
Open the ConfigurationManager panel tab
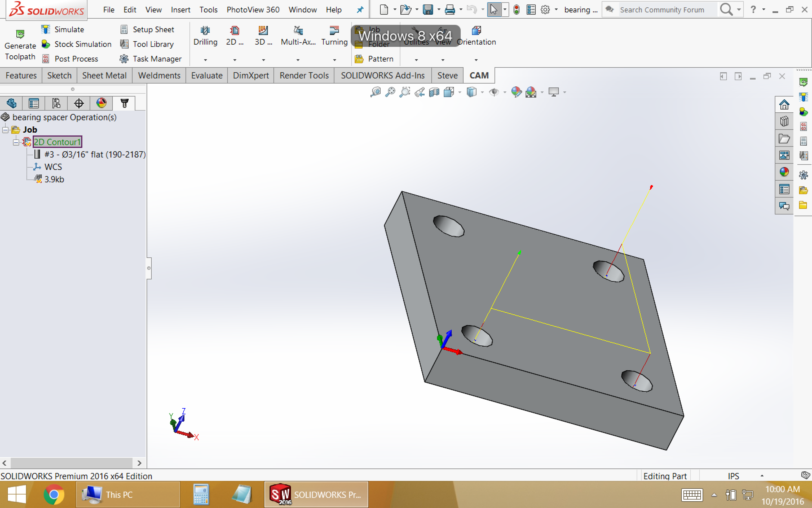(56, 103)
